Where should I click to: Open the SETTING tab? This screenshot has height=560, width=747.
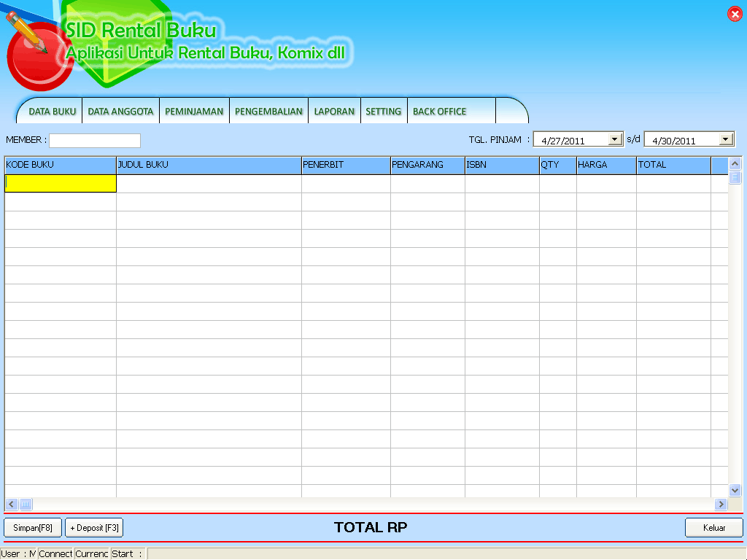tap(384, 112)
